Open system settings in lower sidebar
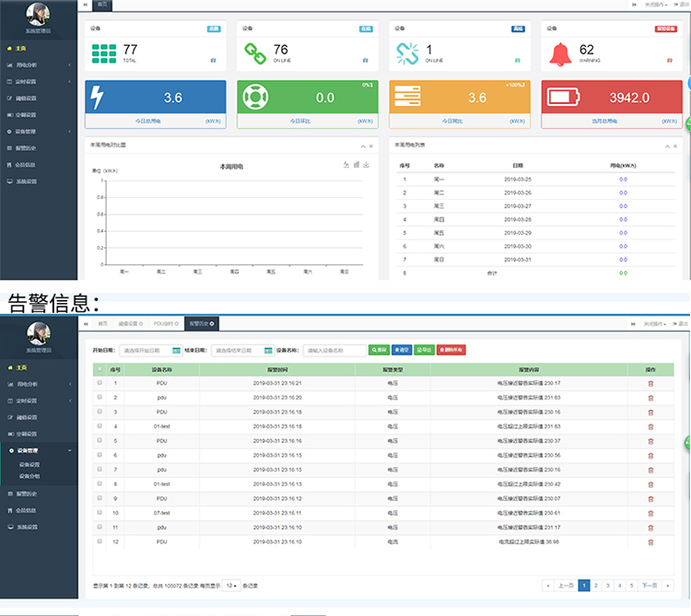This screenshot has height=616, width=691. tap(26, 527)
